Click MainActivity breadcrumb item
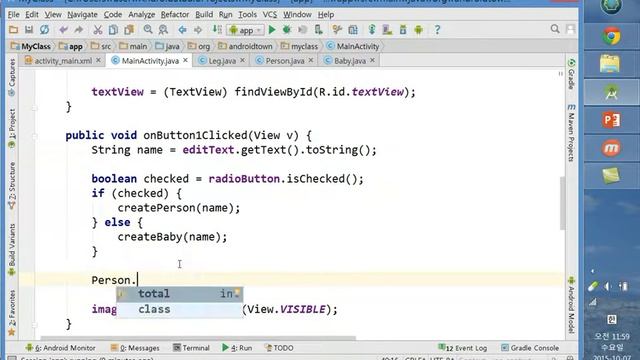Image resolution: width=640 pixels, height=360 pixels. tap(353, 47)
